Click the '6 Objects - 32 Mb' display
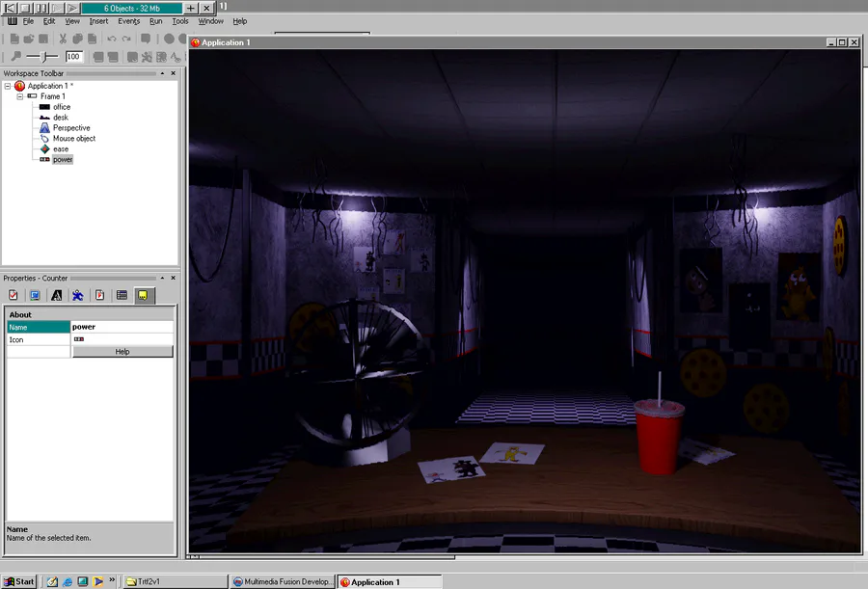 [132, 9]
